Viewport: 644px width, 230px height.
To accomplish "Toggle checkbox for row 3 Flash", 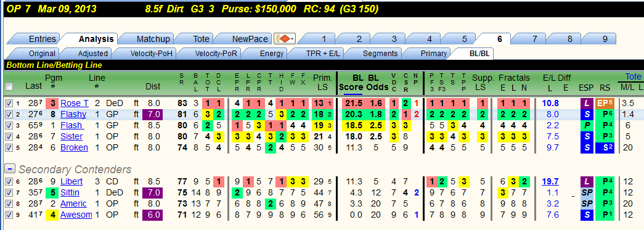I will [x=9, y=125].
